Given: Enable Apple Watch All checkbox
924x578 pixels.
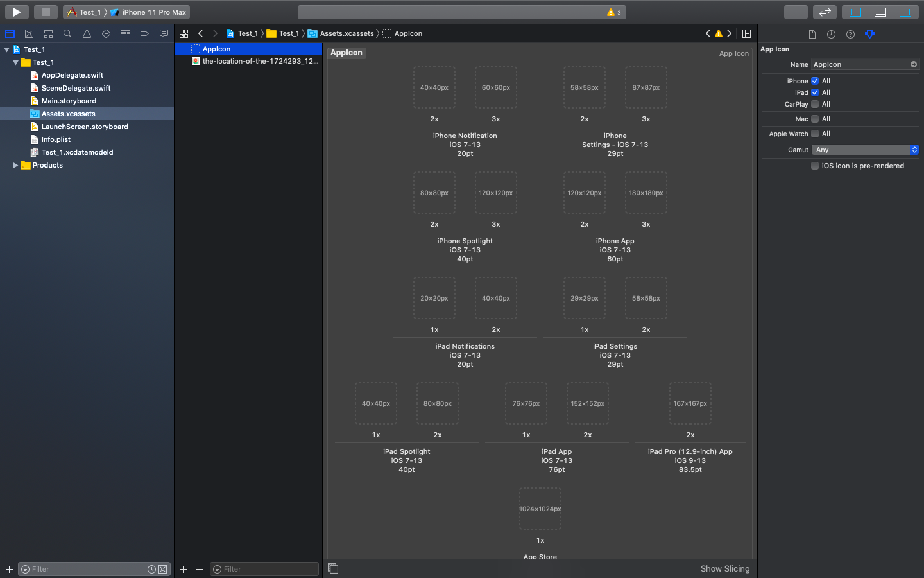Looking at the screenshot, I should tap(815, 134).
